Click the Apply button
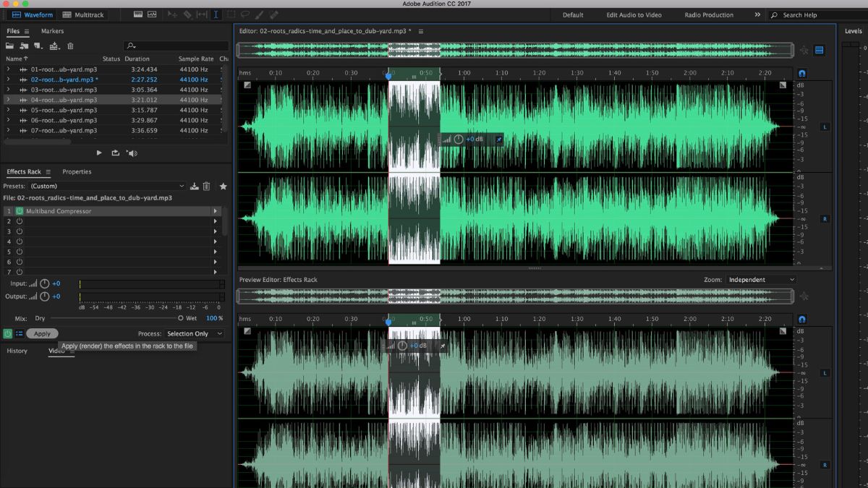Image resolution: width=868 pixels, height=488 pixels. pos(42,333)
